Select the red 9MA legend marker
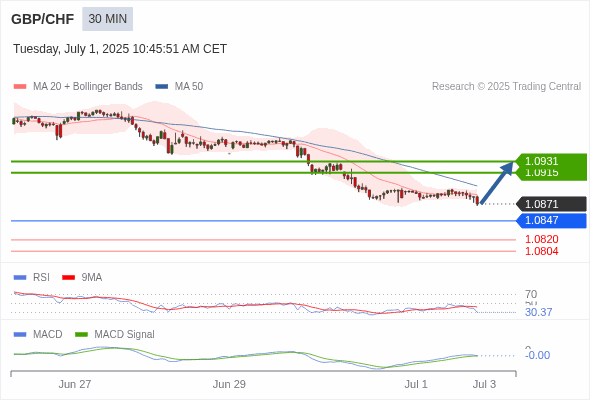This screenshot has width=590, height=400. pyautogui.click(x=68, y=278)
